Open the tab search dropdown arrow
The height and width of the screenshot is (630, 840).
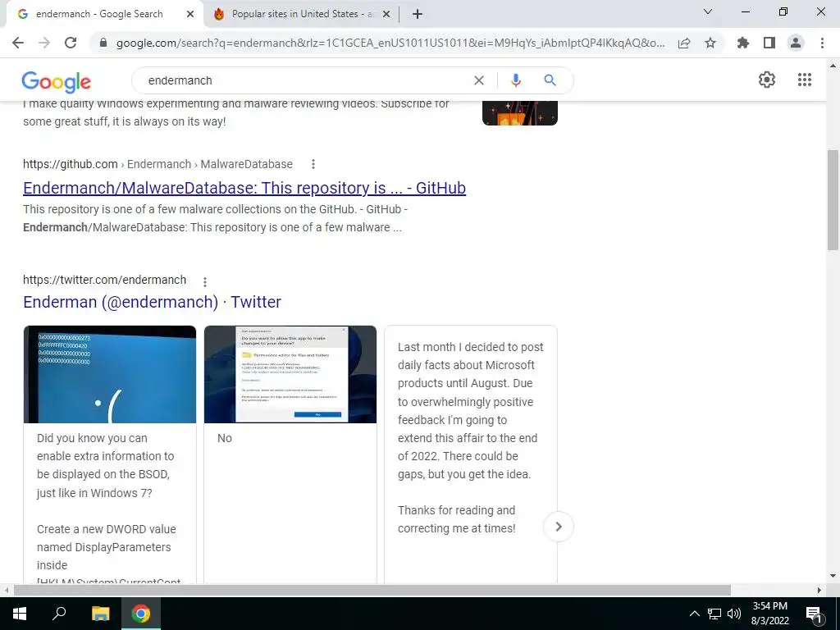[708, 11]
